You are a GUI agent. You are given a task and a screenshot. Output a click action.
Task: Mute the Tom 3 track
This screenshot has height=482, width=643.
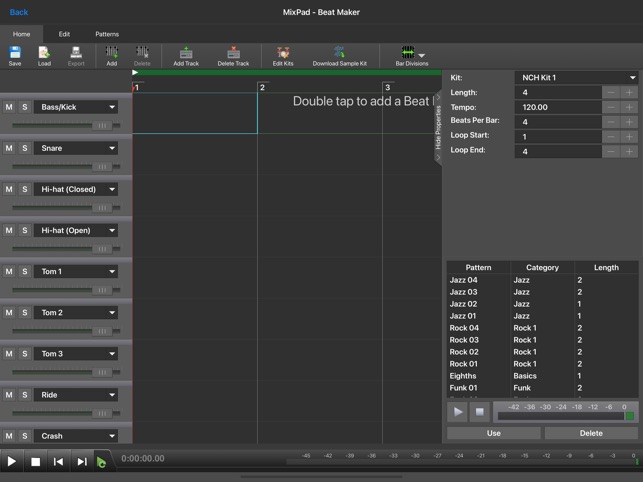point(9,354)
